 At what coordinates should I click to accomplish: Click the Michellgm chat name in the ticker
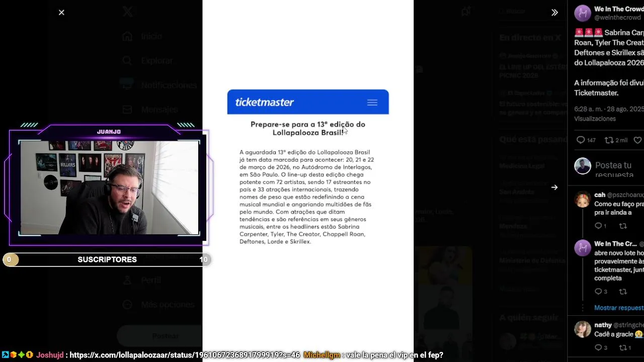[x=322, y=355]
